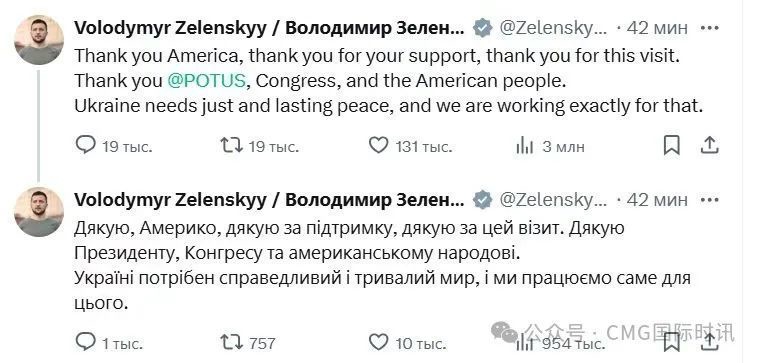The width and height of the screenshot is (759, 363).
Task: Open more options on the second tweet
Action: (710, 199)
